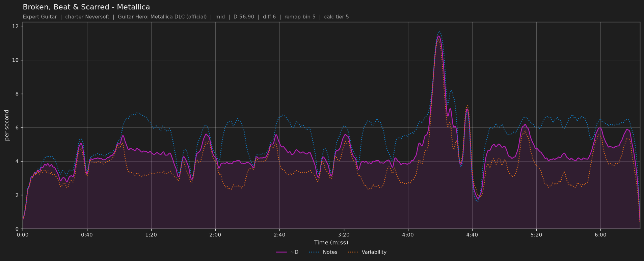Image resolution: width=644 pixels, height=261 pixels.
Task: Click the x-axis tick label "6:00"
Action: pos(600,235)
